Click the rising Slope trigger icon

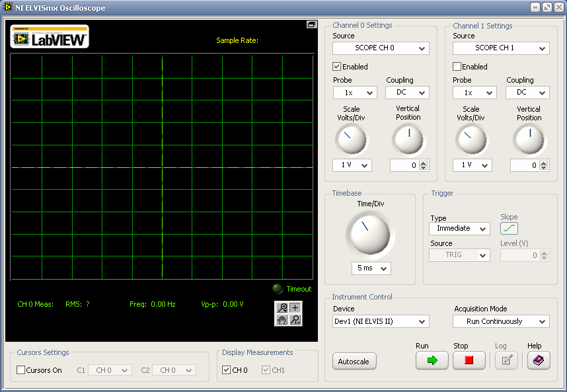pos(509,229)
